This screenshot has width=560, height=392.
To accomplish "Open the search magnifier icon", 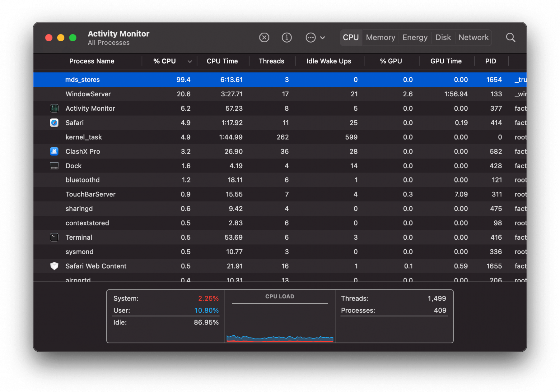I will pos(510,38).
